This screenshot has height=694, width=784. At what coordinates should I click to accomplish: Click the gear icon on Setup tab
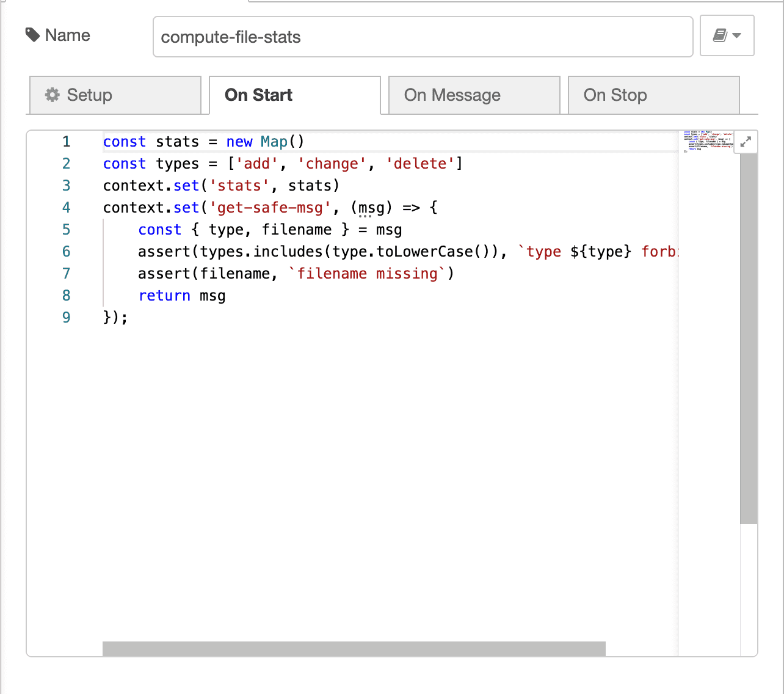click(x=53, y=95)
